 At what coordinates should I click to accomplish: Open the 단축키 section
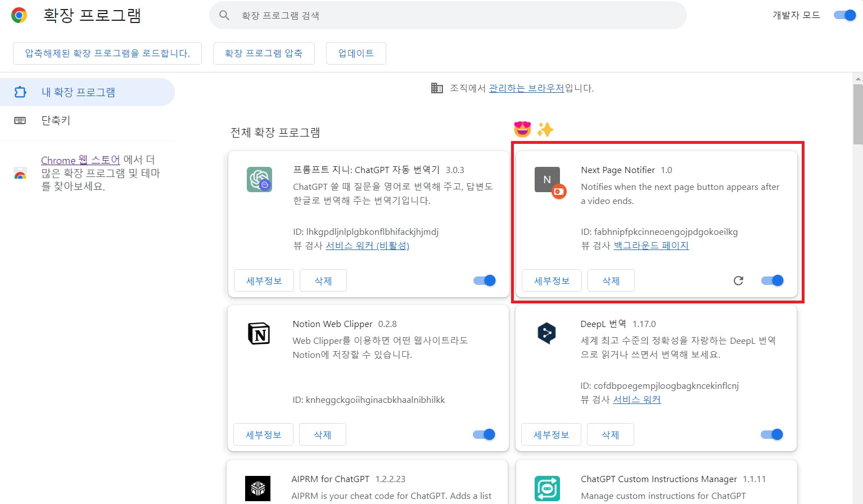87,120
